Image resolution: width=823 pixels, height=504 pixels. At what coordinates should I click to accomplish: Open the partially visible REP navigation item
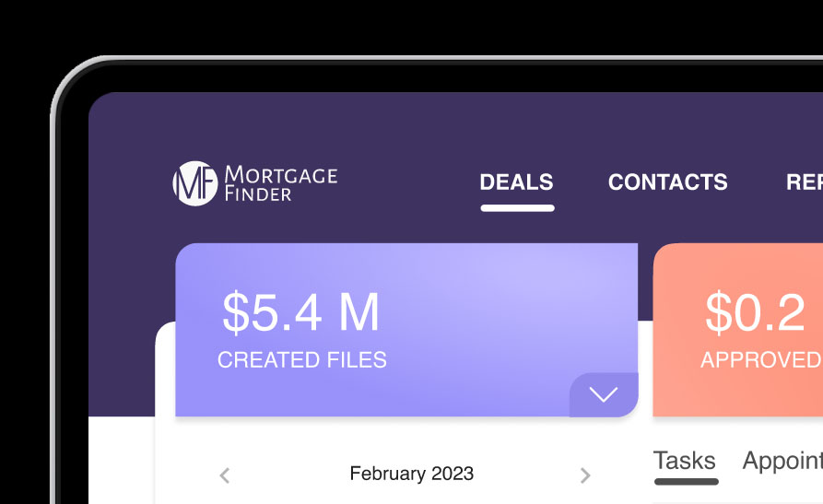tap(804, 182)
